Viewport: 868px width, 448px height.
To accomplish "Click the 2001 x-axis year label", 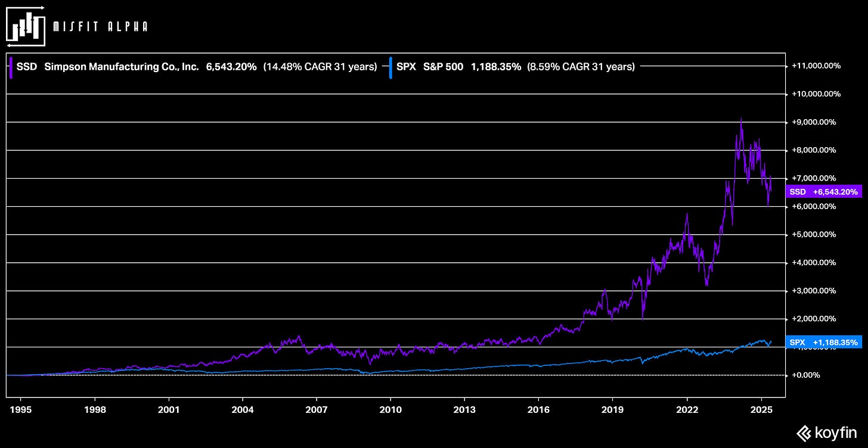I will tap(169, 410).
